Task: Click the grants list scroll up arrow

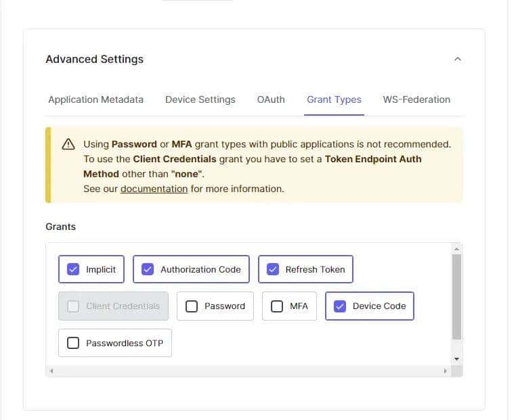Action: tap(457, 249)
